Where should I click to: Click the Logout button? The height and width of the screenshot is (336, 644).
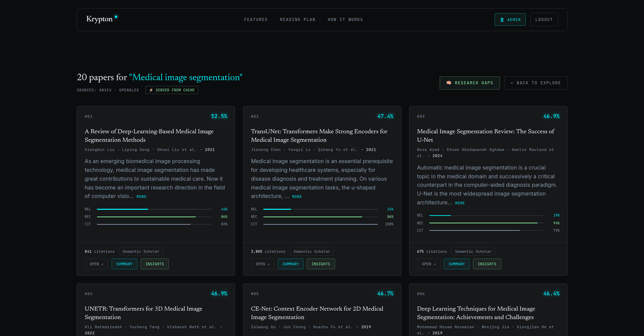544,20
